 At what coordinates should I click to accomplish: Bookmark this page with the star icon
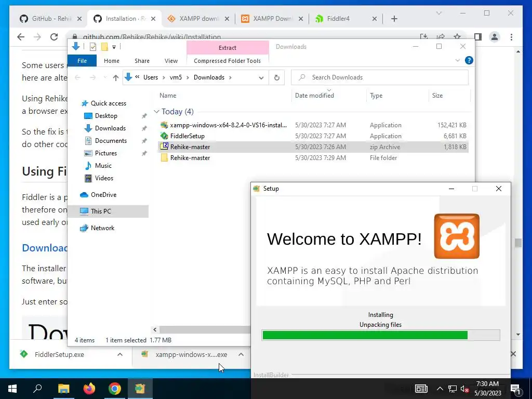[457, 36]
